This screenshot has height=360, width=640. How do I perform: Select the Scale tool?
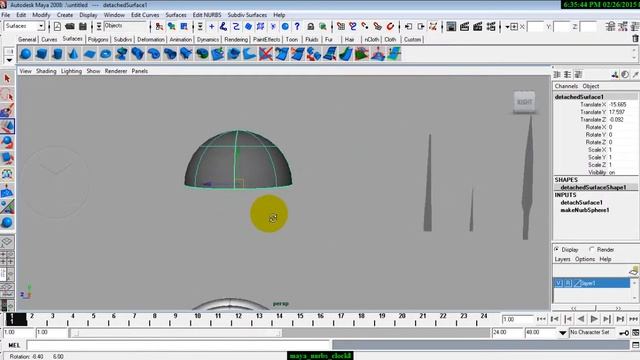click(x=7, y=158)
